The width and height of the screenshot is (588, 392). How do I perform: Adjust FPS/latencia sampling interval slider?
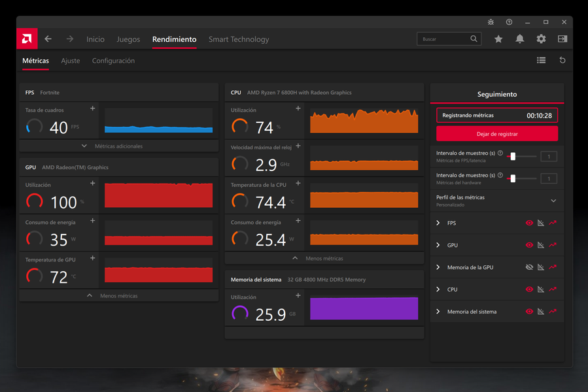tap(513, 156)
